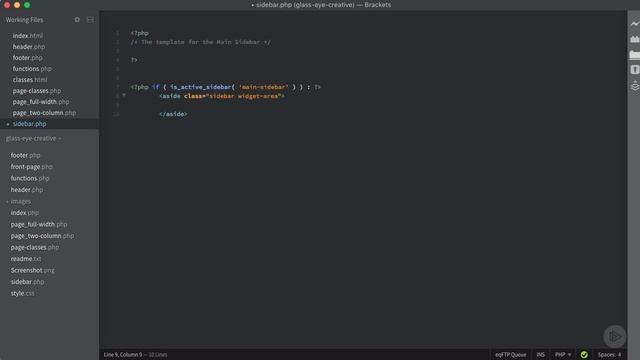Collapse the aside code block fold arrow
This screenshot has height=360, width=640.
(124, 96)
